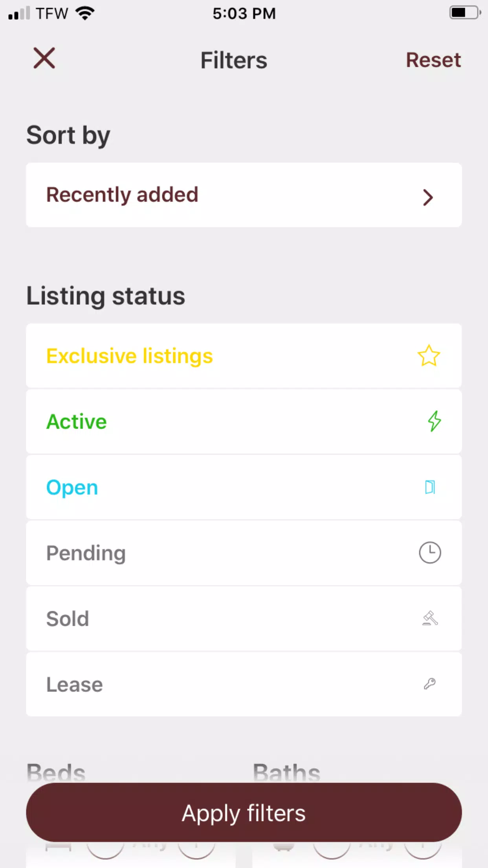Click the green lightning bolt icon

pos(434,421)
